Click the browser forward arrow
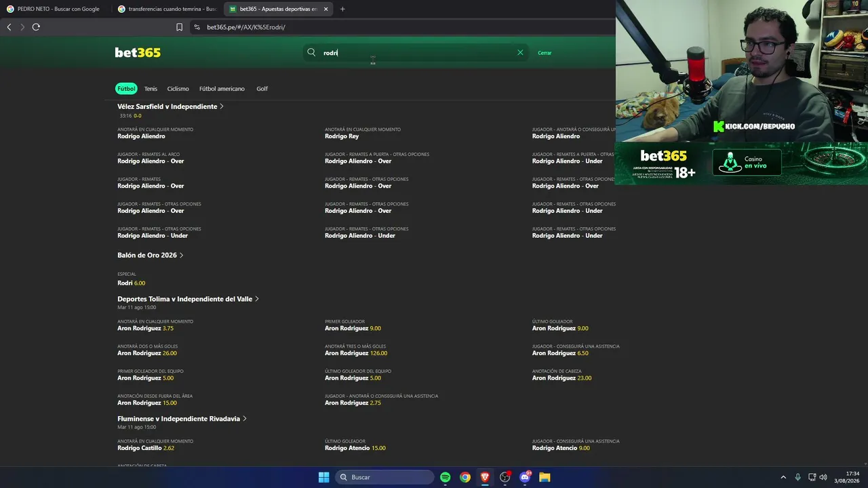Screen dimensions: 868x488 click(22, 27)
